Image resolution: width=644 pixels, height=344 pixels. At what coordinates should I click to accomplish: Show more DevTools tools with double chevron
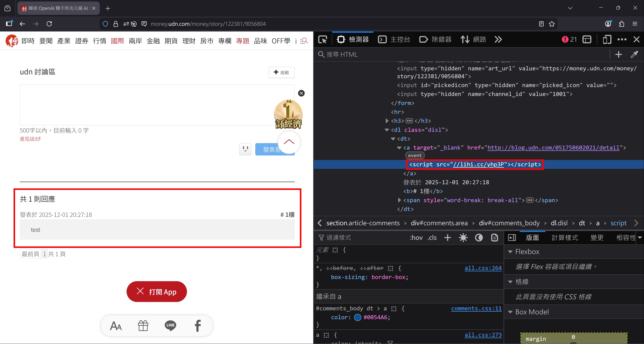[498, 40]
